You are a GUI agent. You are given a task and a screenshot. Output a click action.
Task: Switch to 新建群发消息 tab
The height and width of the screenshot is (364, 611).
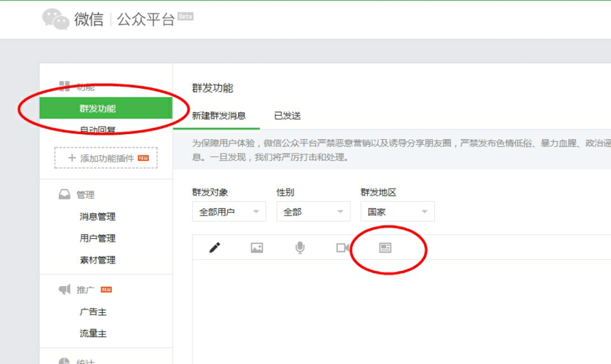(219, 116)
